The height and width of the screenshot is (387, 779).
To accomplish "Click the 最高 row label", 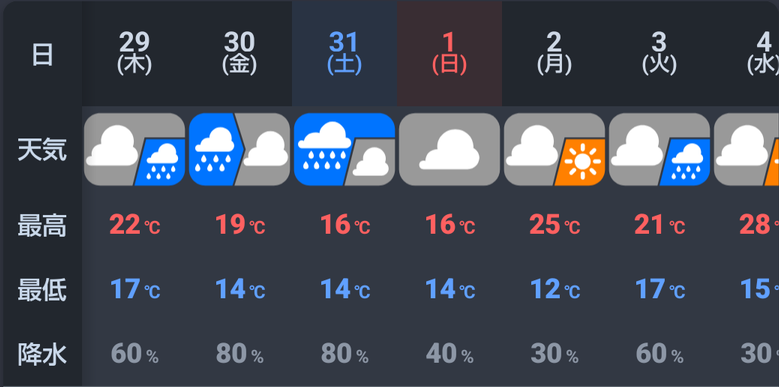I will click(42, 227).
